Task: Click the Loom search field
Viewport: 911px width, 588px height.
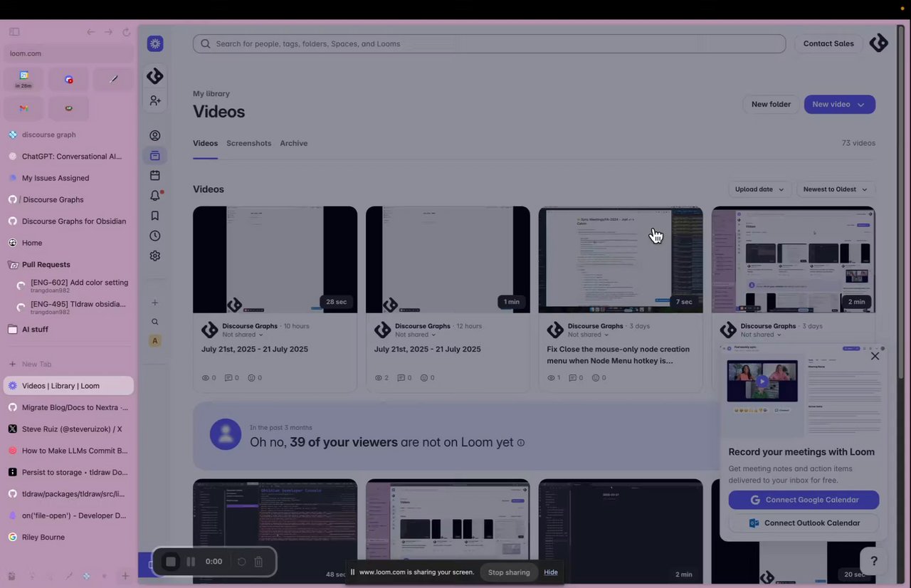Action: (x=489, y=43)
